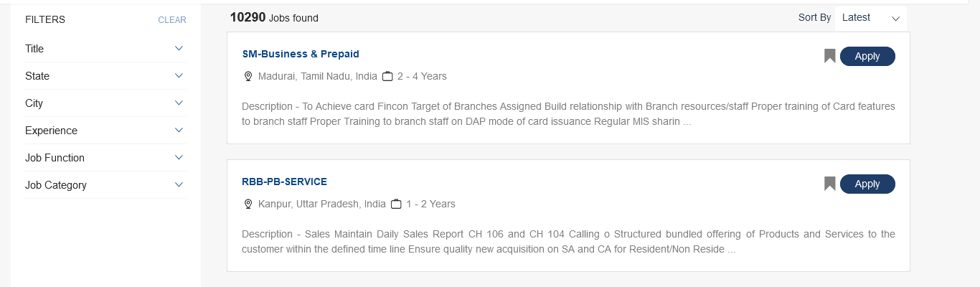Viewport: 980px width, 287px height.
Task: Apply to the SM-Business & Prepaid job
Action: pyautogui.click(x=867, y=56)
